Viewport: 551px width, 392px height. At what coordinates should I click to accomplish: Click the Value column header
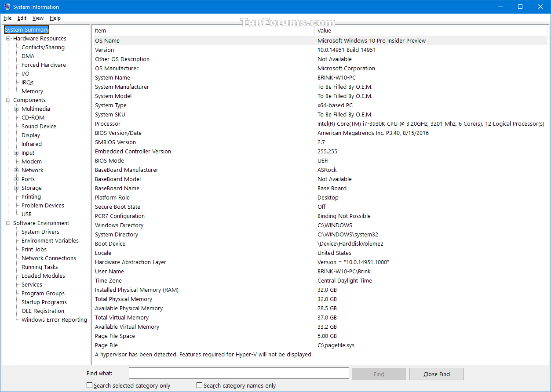tap(431, 30)
